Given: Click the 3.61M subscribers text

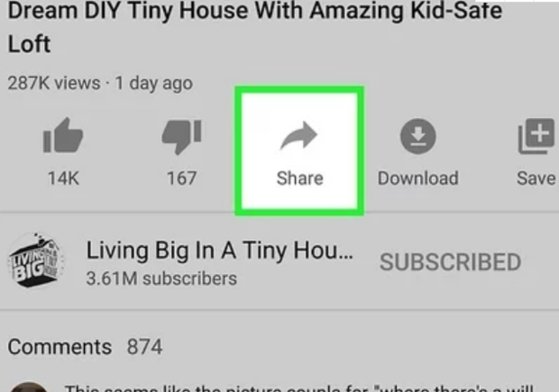Looking at the screenshot, I should click(x=161, y=278).
